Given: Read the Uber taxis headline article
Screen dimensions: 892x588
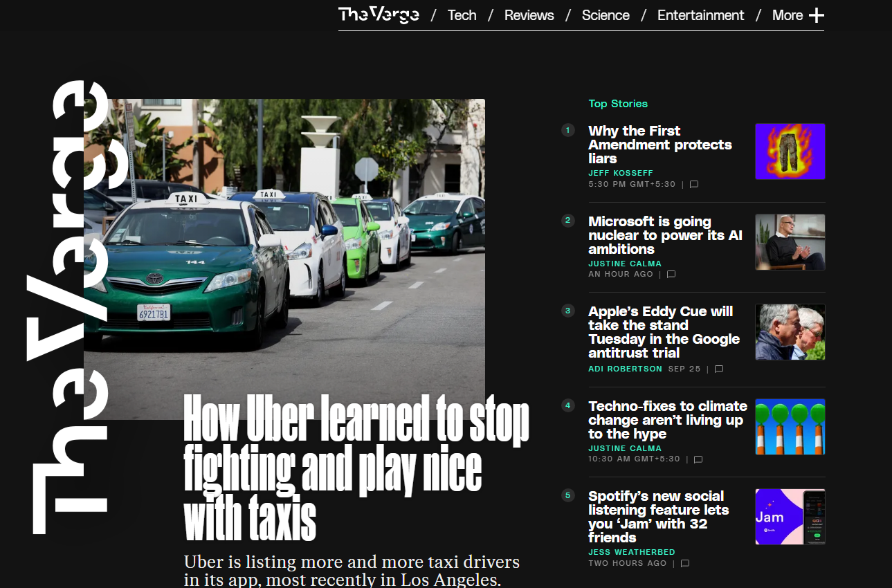Looking at the screenshot, I should point(356,468).
